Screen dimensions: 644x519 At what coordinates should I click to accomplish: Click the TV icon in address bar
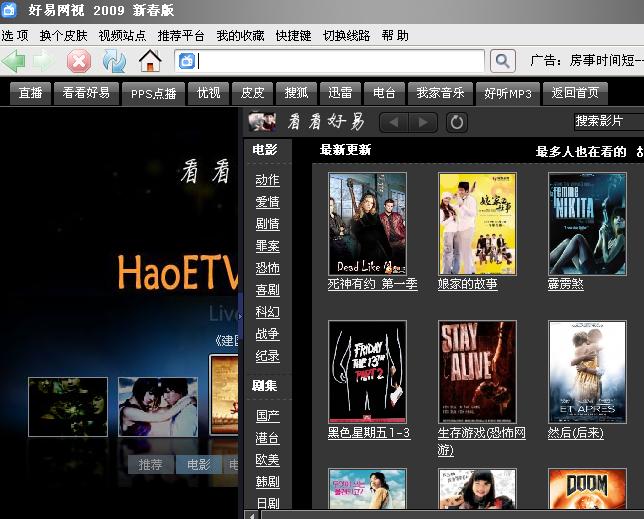187,61
